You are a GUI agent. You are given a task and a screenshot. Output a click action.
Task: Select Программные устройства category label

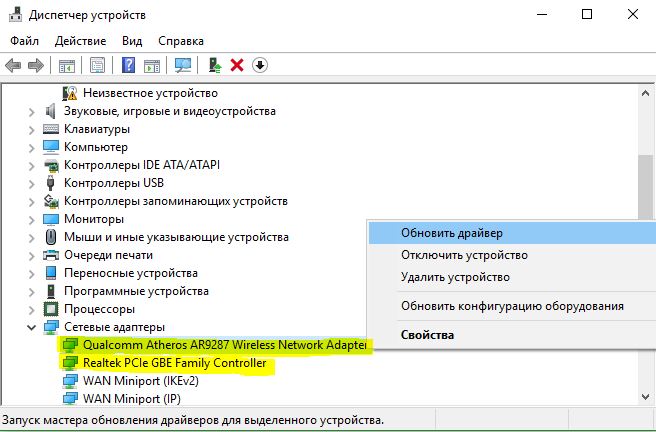coord(136,291)
